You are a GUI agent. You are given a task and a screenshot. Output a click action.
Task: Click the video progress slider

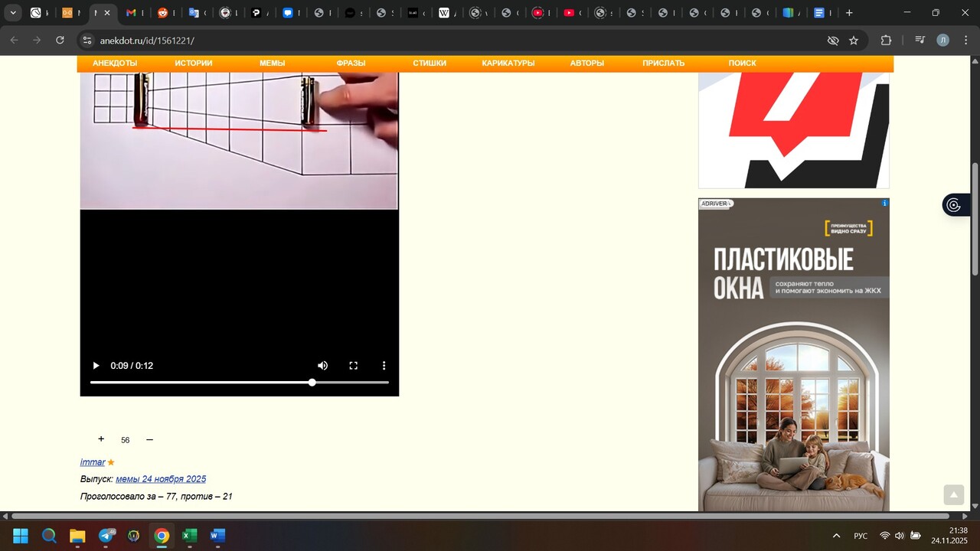click(x=239, y=382)
